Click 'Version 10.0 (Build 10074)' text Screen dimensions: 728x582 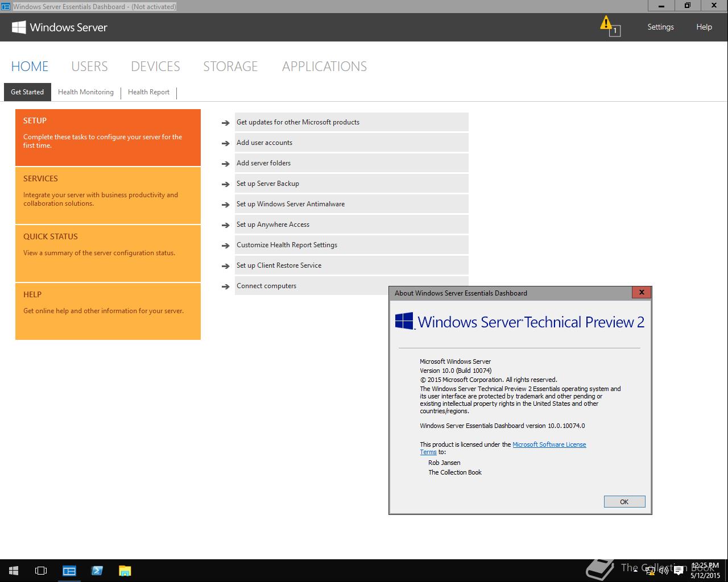point(456,371)
